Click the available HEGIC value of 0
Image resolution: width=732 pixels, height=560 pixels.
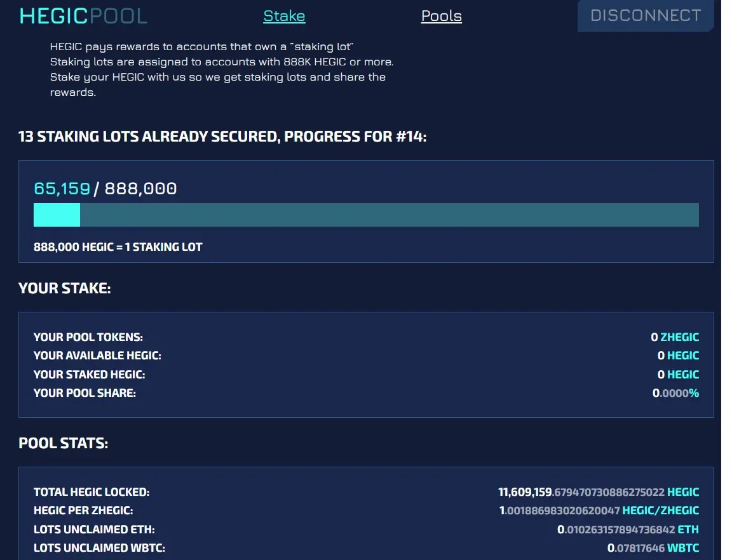(x=678, y=356)
